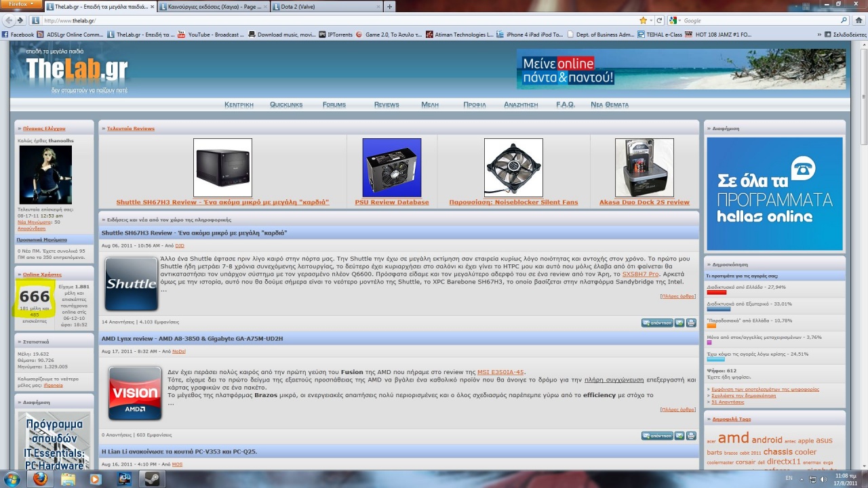Open the REVIEWS menu item
Viewport: 868px width, 488px height.
pos(387,104)
